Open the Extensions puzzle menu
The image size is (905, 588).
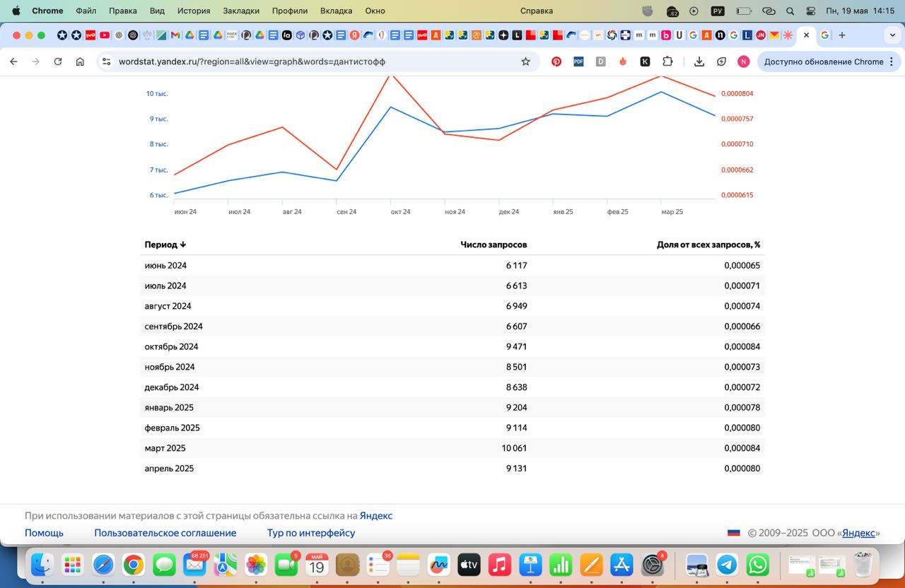[667, 61]
